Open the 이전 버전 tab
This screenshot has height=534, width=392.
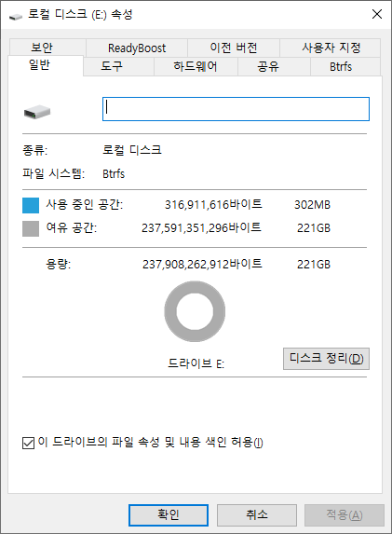(234, 48)
